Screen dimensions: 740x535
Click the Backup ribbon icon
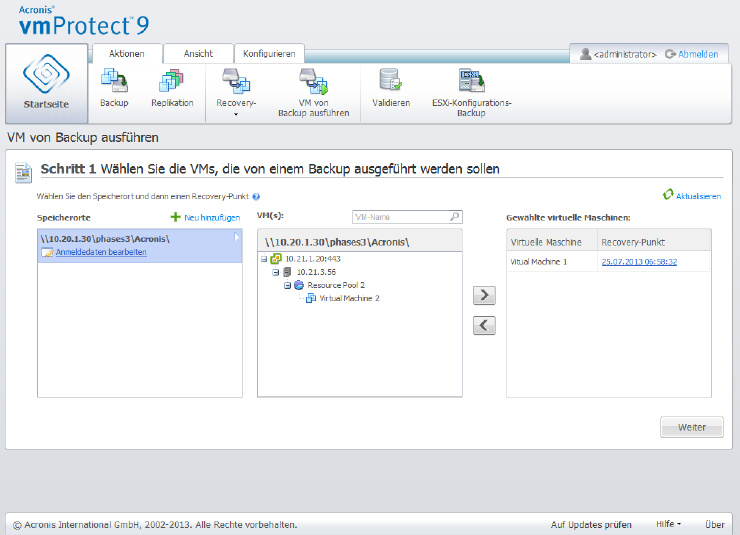click(114, 81)
